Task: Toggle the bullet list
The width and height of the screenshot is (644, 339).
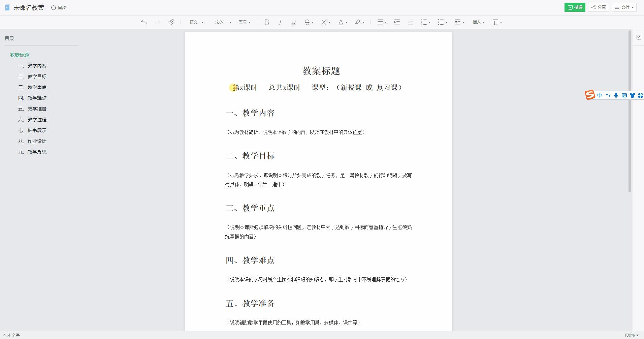Action: pos(441,22)
